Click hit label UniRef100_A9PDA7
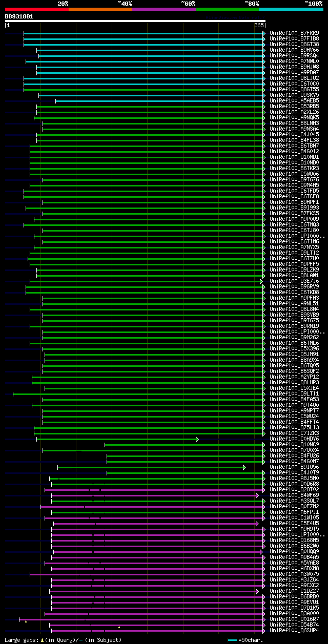The width and height of the screenshot is (328, 644). 294,73
